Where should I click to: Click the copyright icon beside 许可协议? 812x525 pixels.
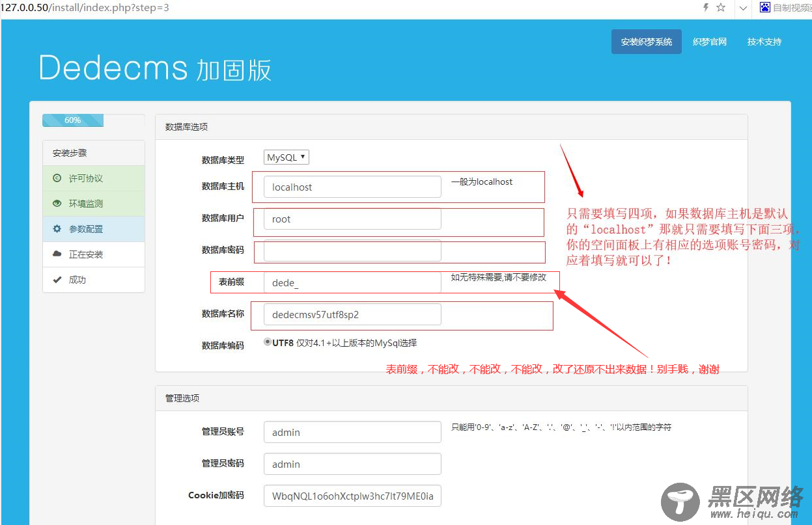(x=57, y=178)
